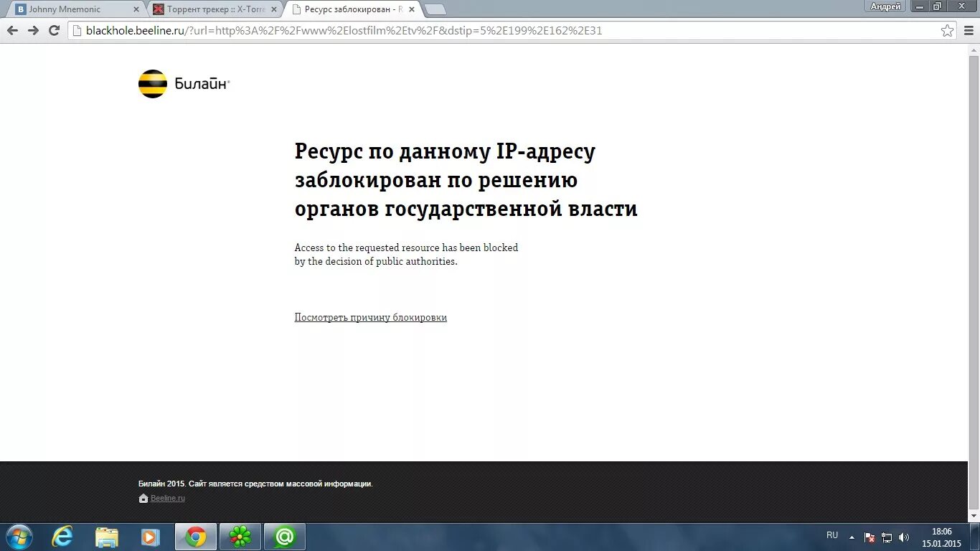
Task: Go back with the browser back arrow
Action: (x=12, y=30)
